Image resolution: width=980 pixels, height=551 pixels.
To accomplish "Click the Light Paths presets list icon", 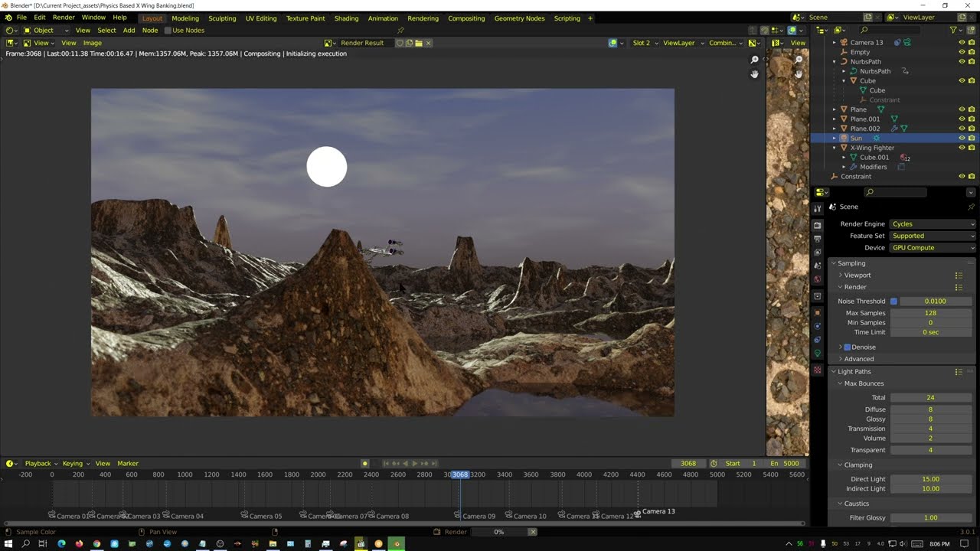I will tap(959, 372).
